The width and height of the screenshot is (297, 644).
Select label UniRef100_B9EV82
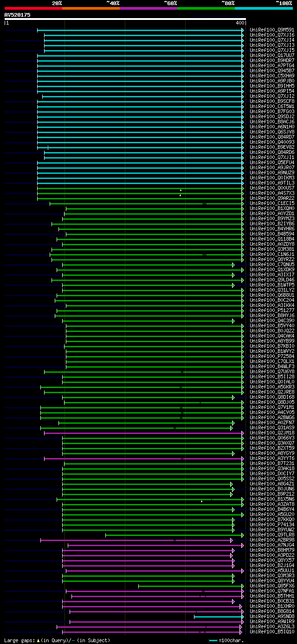272,147
